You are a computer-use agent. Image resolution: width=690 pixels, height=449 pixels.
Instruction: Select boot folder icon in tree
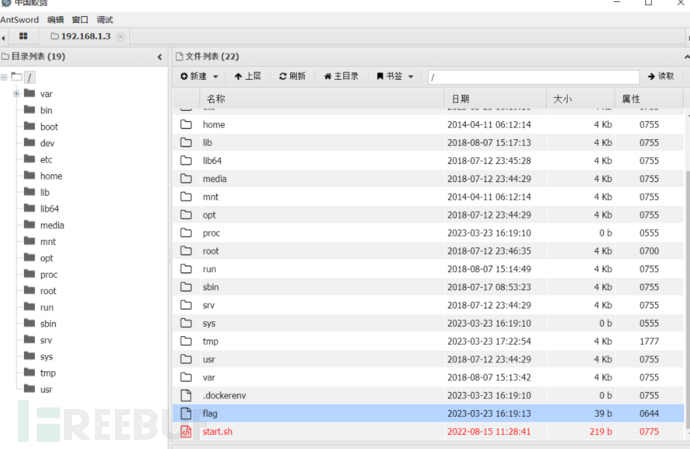(29, 126)
